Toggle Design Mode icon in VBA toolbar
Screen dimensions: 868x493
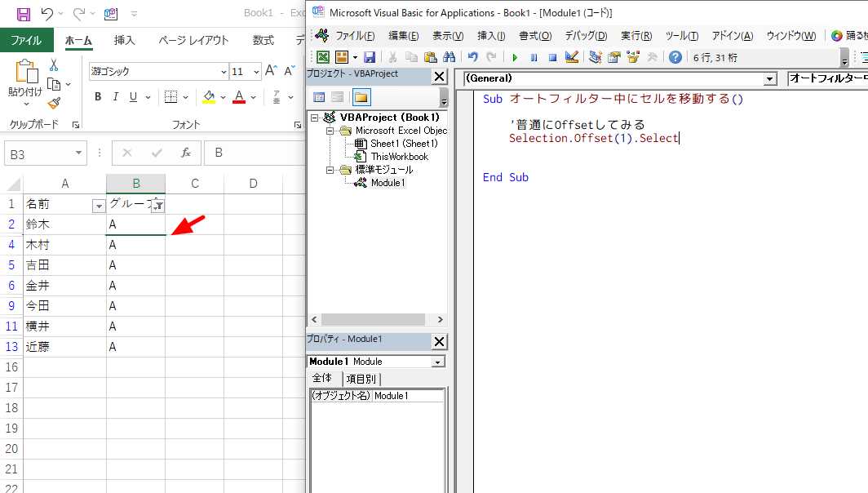572,57
